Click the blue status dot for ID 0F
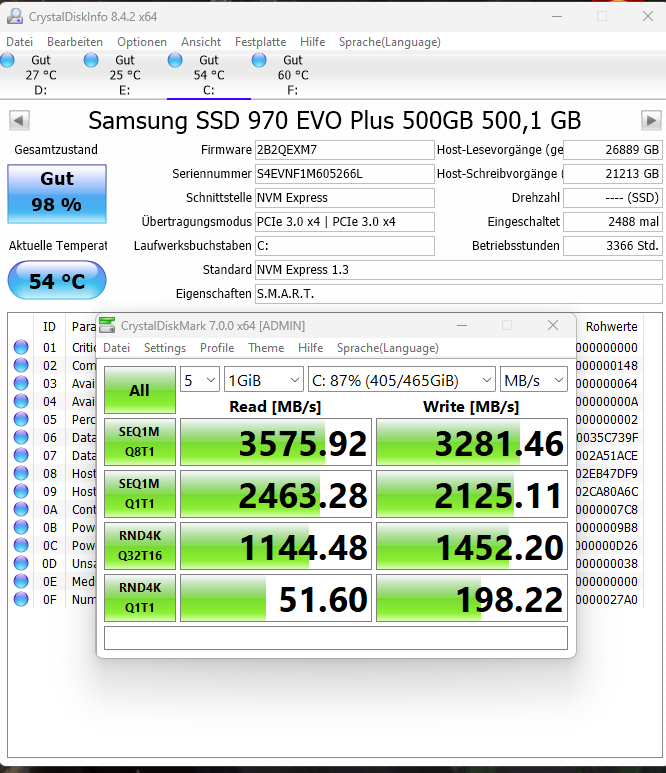Screen dimensions: 666x773 (x=21, y=599)
